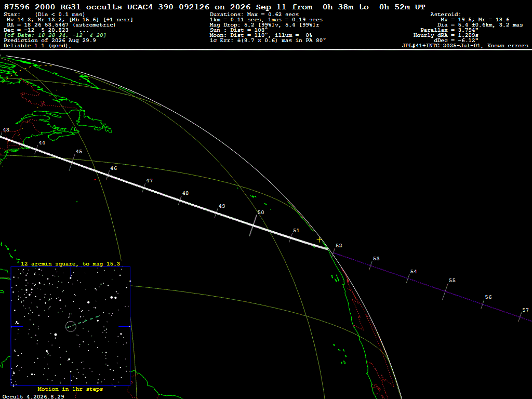
Task: Click the event title text heading
Action: (x=215, y=7)
